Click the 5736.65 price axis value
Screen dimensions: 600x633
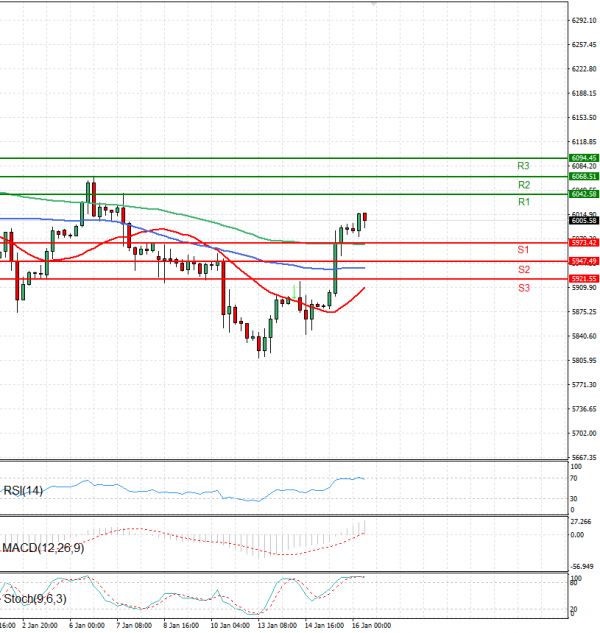584,409
